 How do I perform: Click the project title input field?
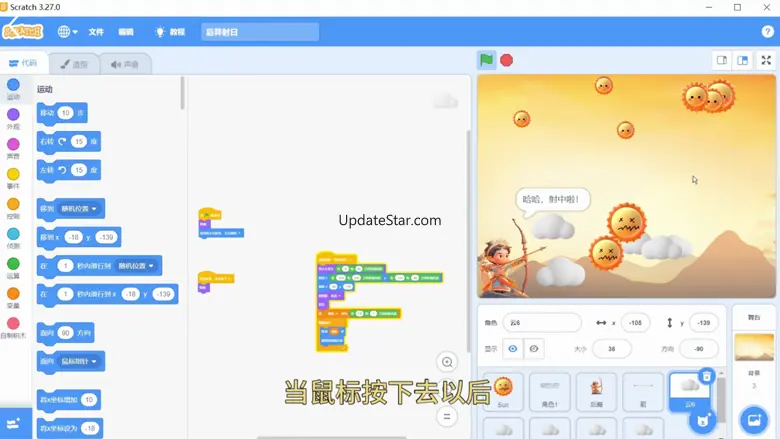[260, 32]
